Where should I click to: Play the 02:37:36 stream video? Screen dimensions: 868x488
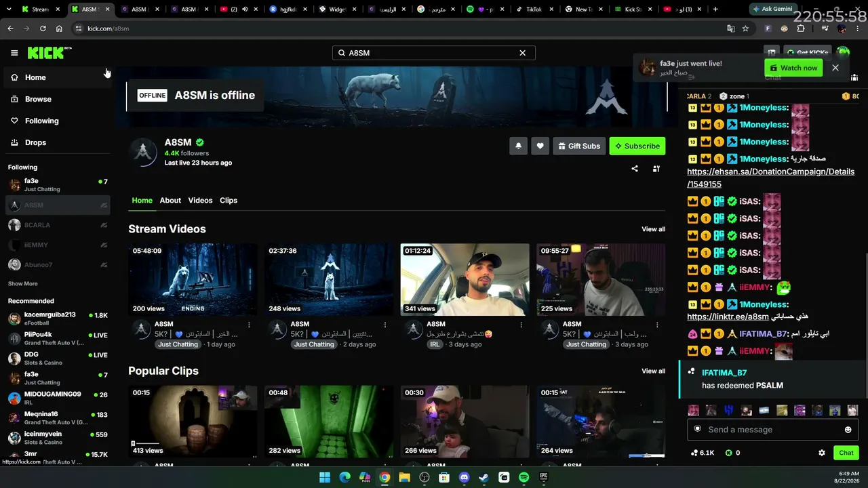pyautogui.click(x=329, y=280)
